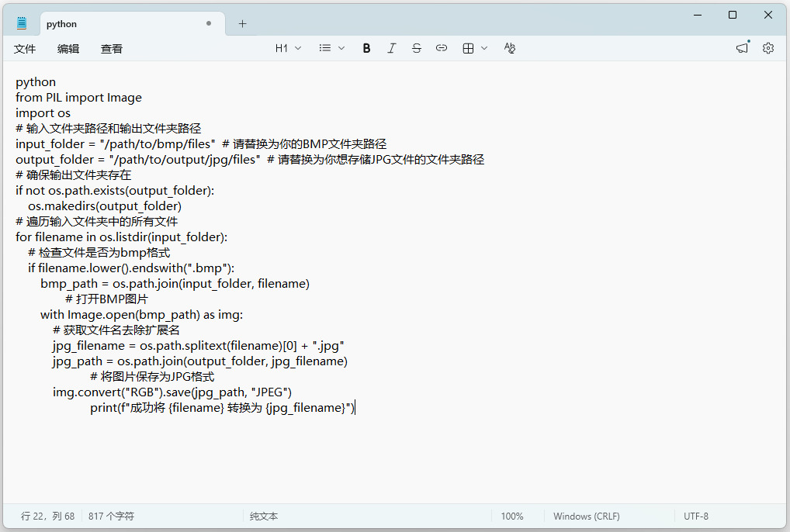
Task: Click the 'print(f"成功将' line
Action: point(223,408)
